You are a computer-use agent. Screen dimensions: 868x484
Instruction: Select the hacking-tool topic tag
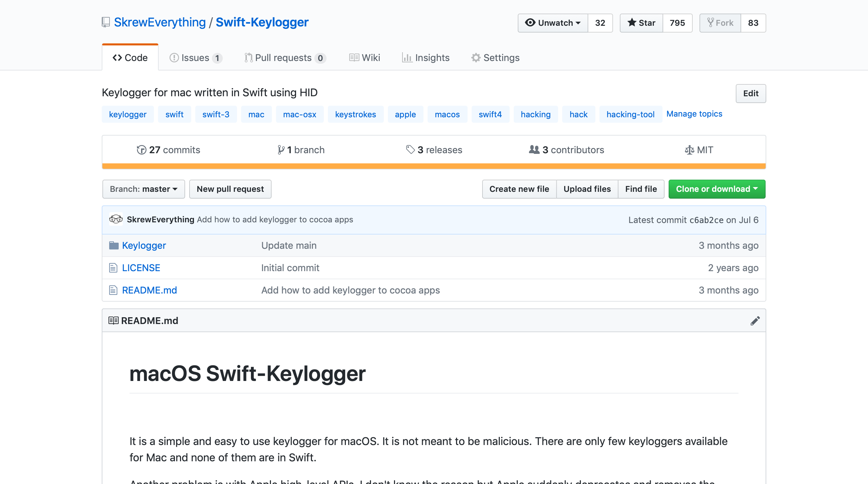pyautogui.click(x=631, y=114)
